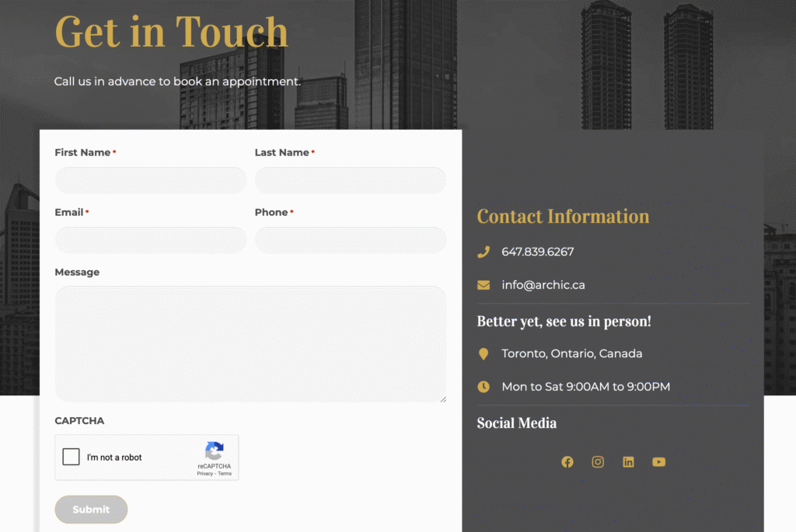This screenshot has width=796, height=532.
Task: Check the I'm not a robot box
Action: point(71,457)
